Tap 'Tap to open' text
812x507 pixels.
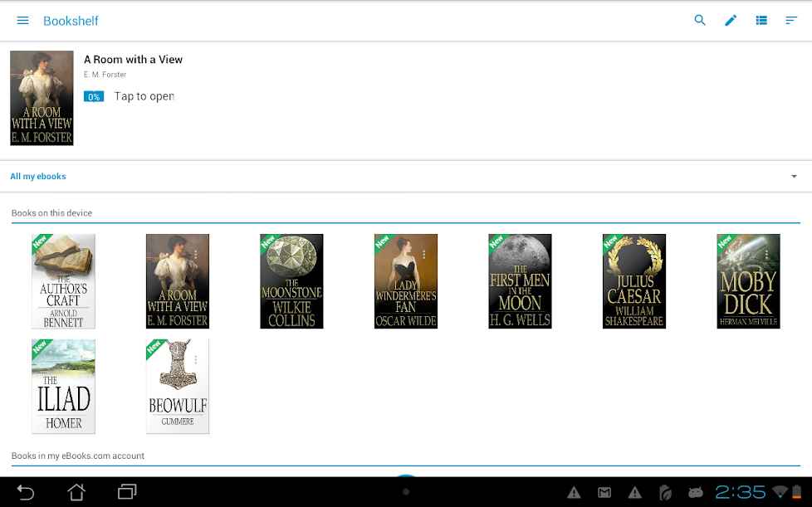tap(144, 96)
